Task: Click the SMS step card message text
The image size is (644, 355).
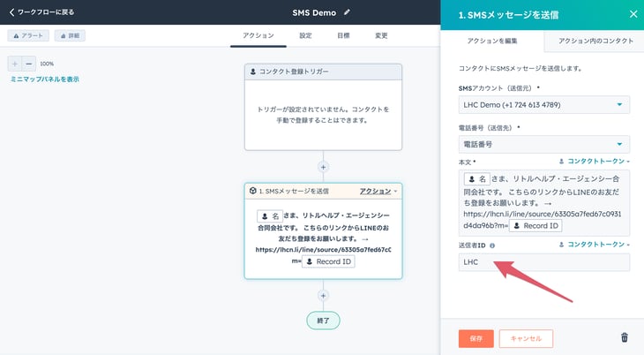Action: coord(323,238)
